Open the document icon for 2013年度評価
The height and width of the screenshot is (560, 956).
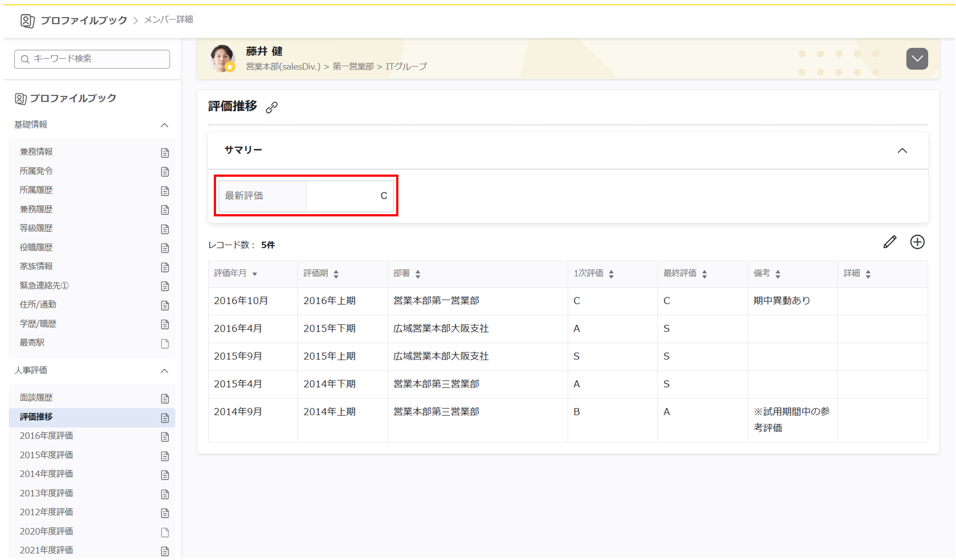(x=165, y=494)
